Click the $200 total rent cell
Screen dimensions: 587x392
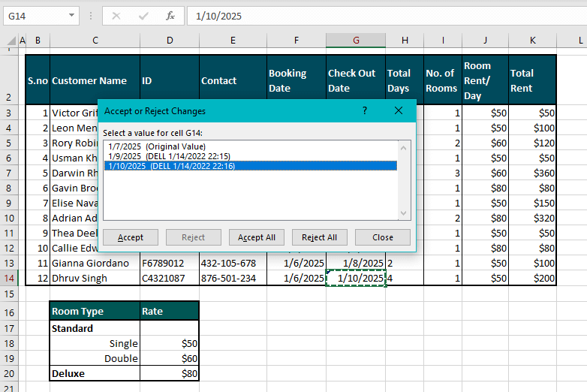(x=532, y=278)
